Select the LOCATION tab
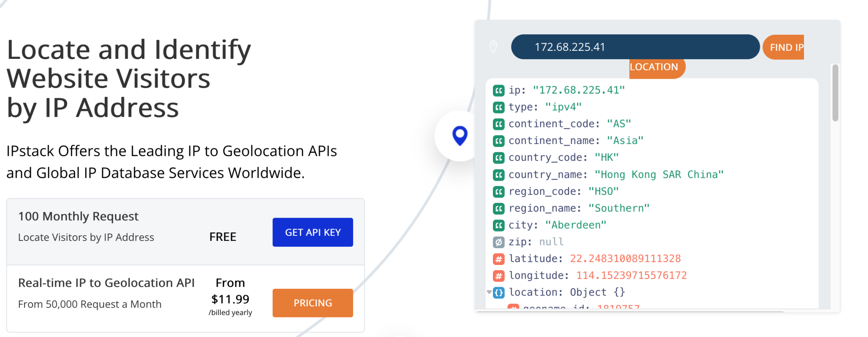This screenshot has height=337, width=868. point(655,67)
